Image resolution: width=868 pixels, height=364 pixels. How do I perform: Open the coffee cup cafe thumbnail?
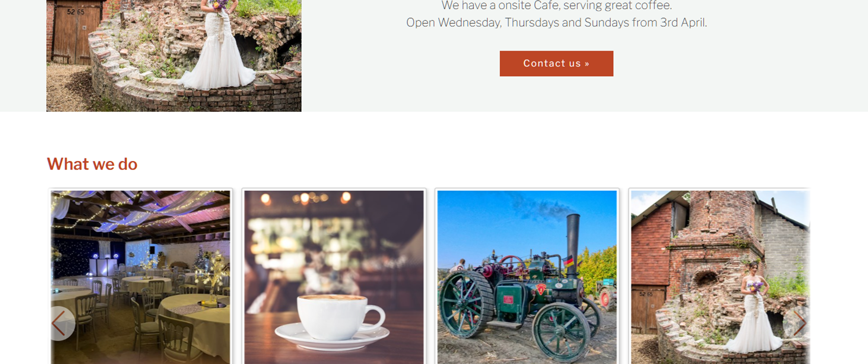pyautogui.click(x=334, y=277)
